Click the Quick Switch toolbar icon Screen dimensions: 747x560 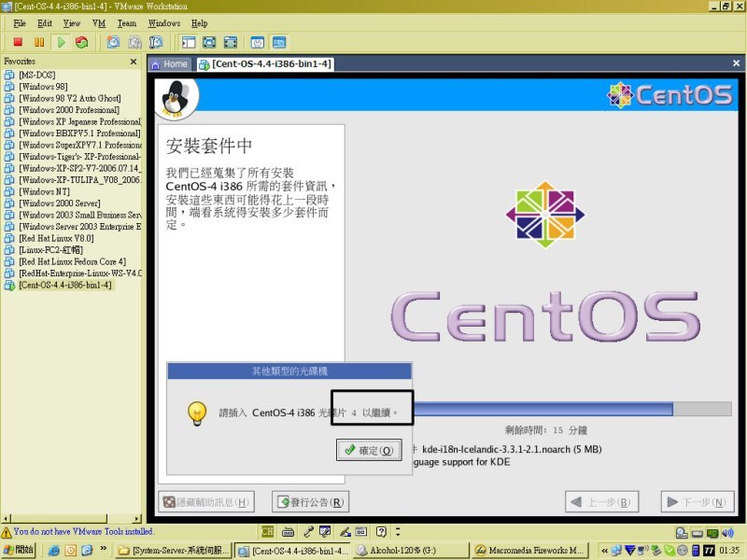coord(231,42)
